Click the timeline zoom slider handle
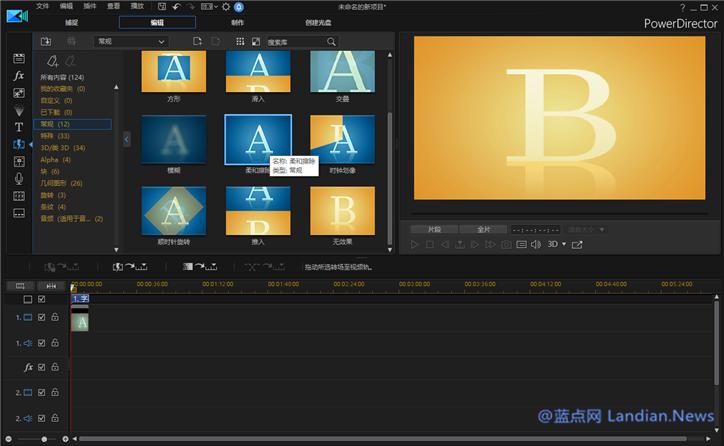Viewport: 724px width, 446px height. 44,439
